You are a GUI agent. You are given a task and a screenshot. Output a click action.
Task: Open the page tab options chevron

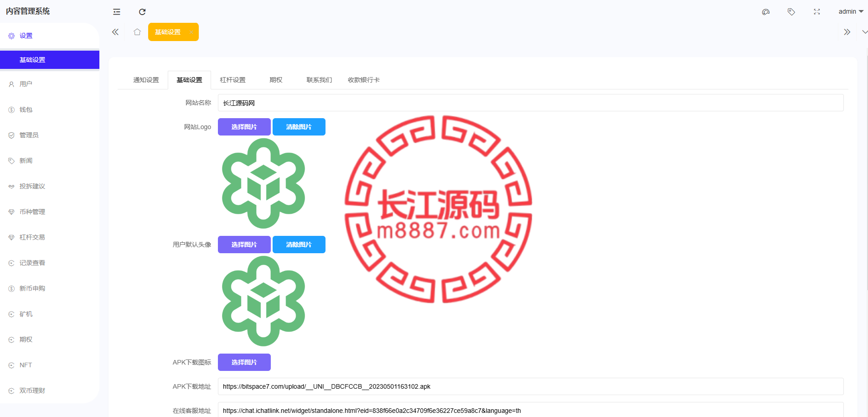pos(864,32)
